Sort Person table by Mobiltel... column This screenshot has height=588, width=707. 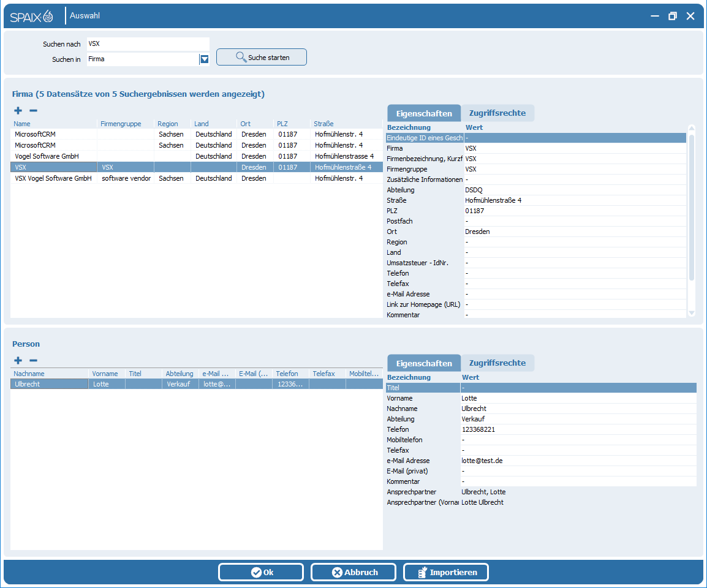pos(365,374)
